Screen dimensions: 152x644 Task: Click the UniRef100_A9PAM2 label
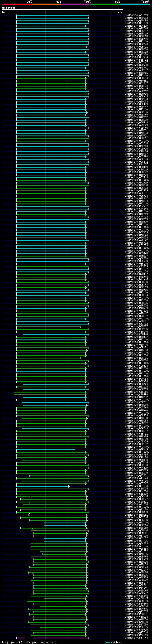click(136, 91)
